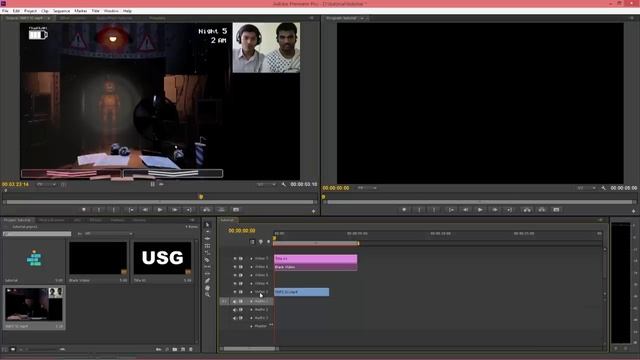Toggle Video 5 track eye visibility
Screen dimensions: 640x360
(x=235, y=276)
